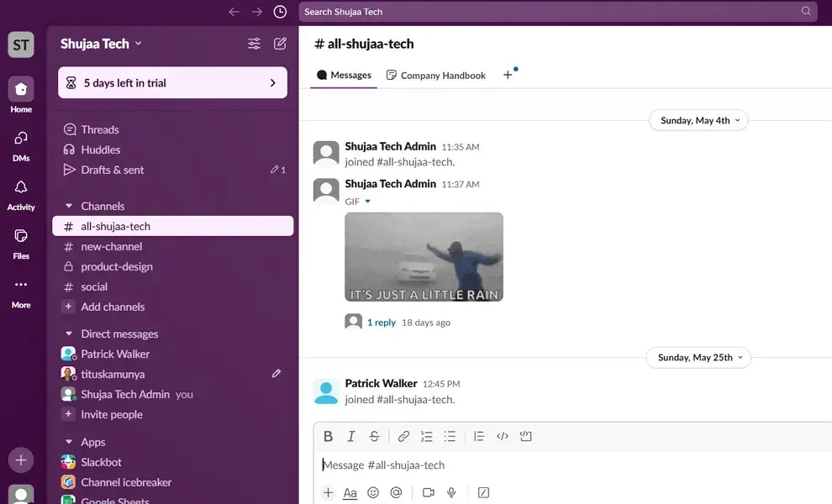Collapse the Apps section
This screenshot has height=504, width=832.
coord(68,441)
